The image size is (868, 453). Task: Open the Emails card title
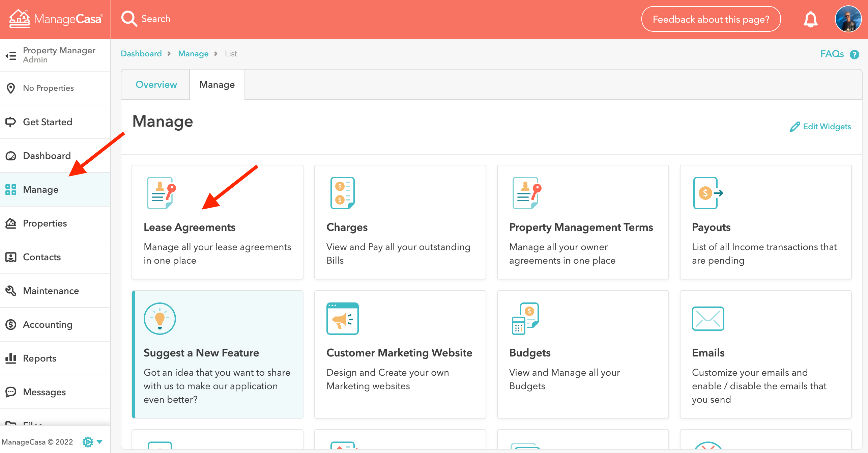708,353
